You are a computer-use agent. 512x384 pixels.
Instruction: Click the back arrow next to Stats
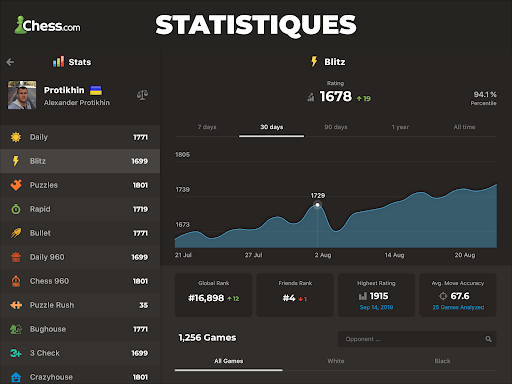coord(10,62)
